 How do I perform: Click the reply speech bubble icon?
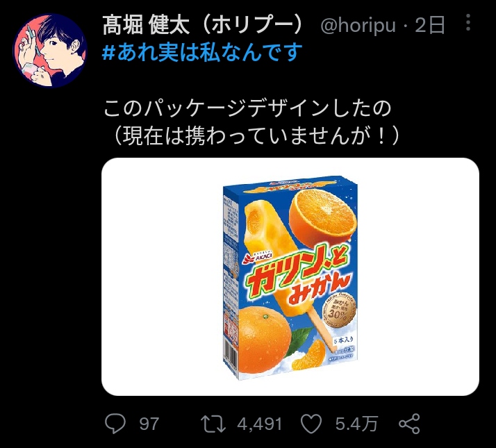114,422
